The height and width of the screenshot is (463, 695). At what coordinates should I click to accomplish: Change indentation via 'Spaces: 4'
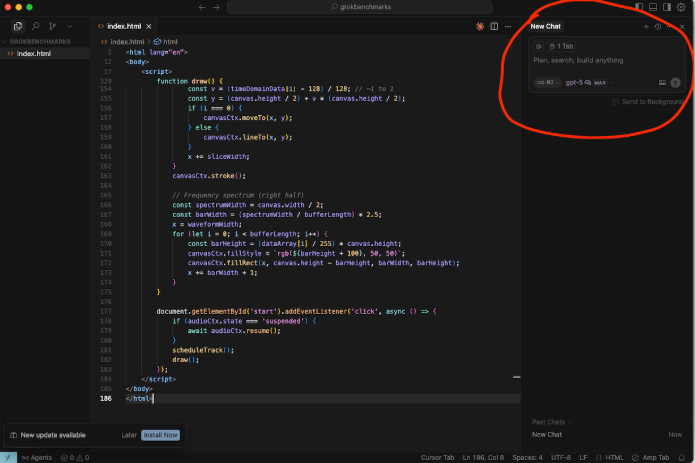[527, 458]
